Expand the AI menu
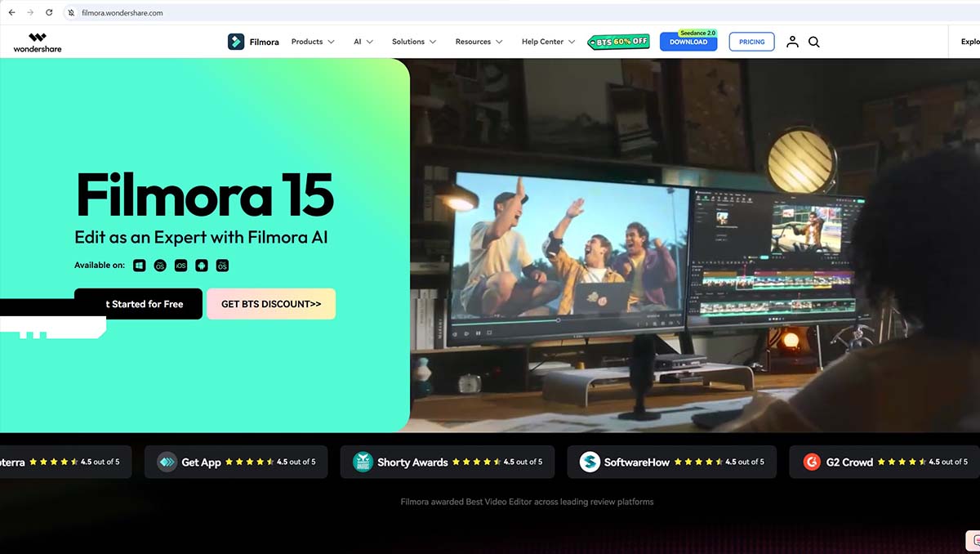Image resolution: width=980 pixels, height=554 pixels. (x=363, y=42)
